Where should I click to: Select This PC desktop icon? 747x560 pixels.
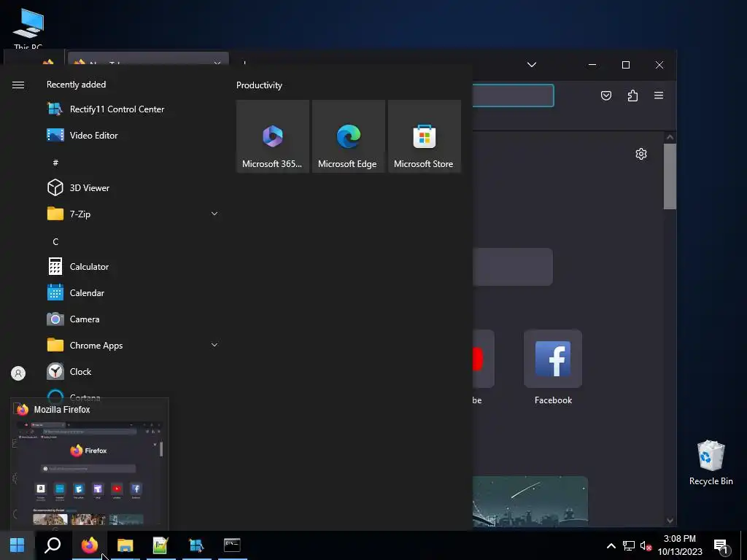[28, 28]
